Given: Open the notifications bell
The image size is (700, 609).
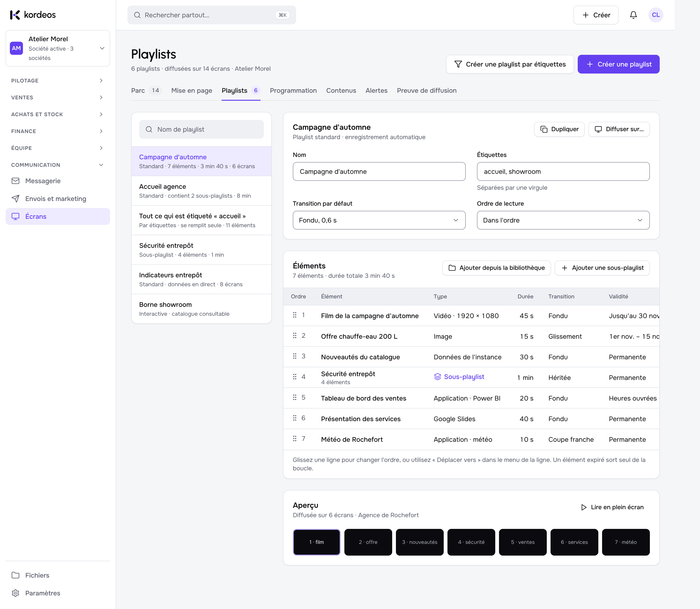Looking at the screenshot, I should [633, 15].
